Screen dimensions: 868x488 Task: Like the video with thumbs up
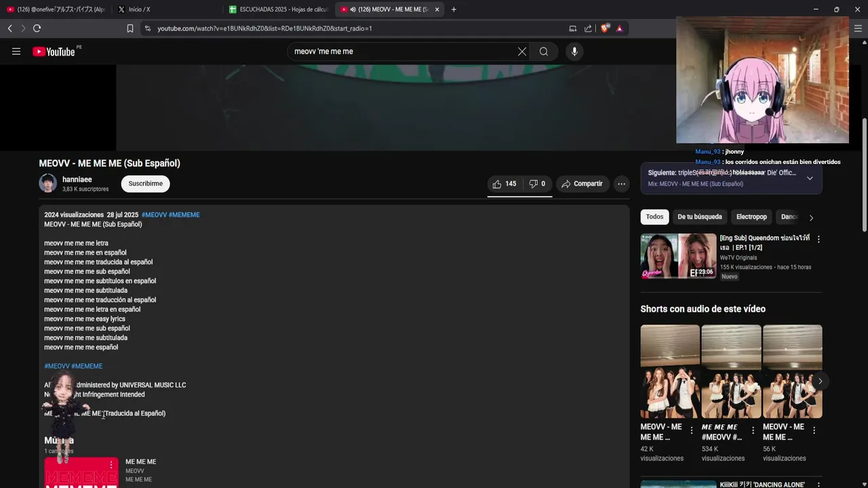pos(505,184)
